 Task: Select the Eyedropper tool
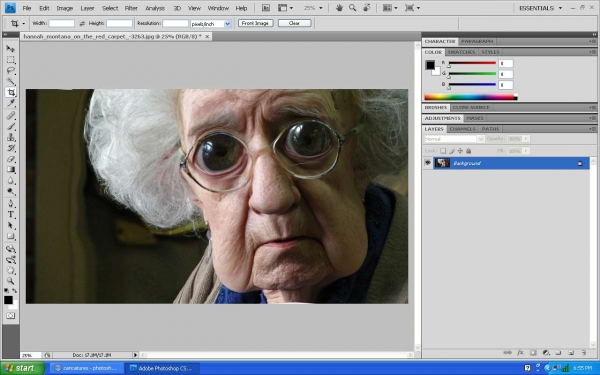(x=10, y=103)
